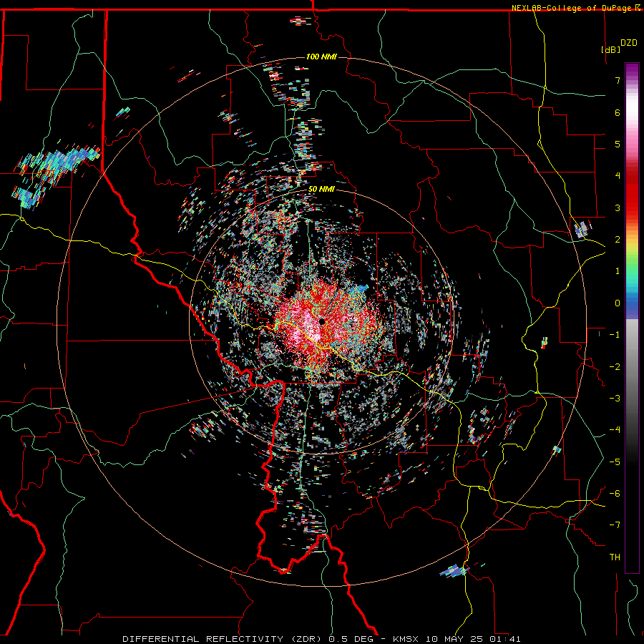The width and height of the screenshot is (644, 644).
Task: Click the 50 NMI range ring label
Action: tap(321, 190)
